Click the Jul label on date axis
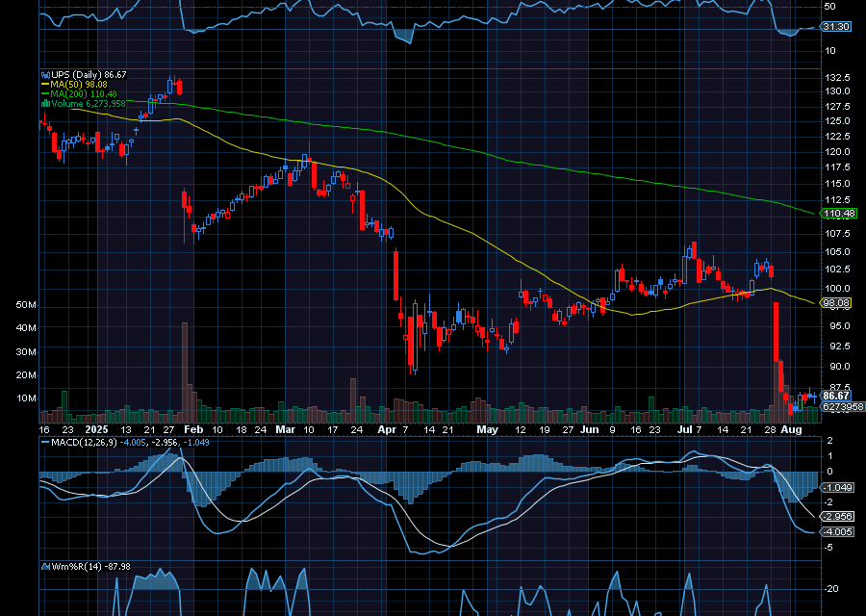 pos(685,429)
